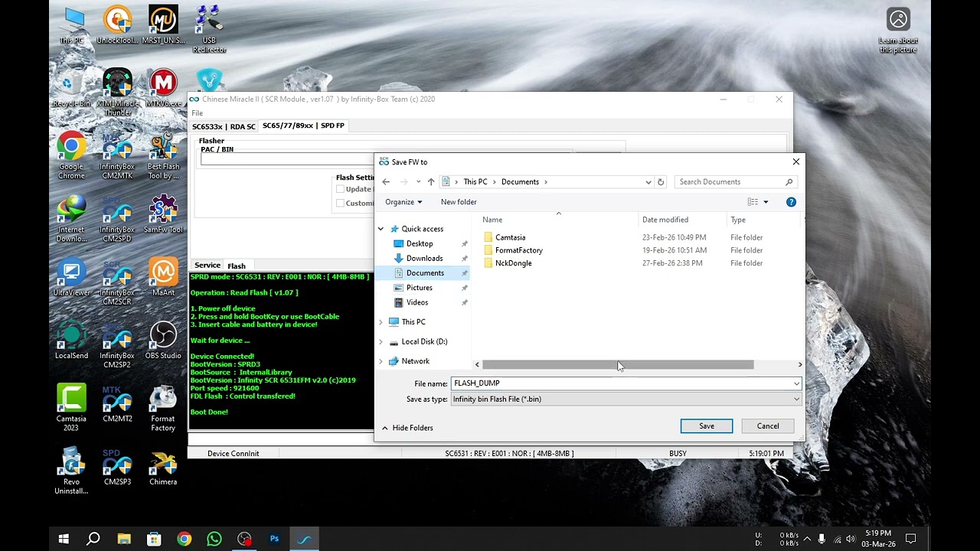Screen dimensions: 980x551
Task: Open UltraViewer desktop shortcut
Action: (x=71, y=278)
